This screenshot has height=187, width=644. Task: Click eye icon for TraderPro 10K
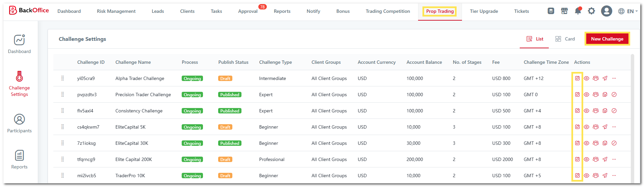click(587, 176)
